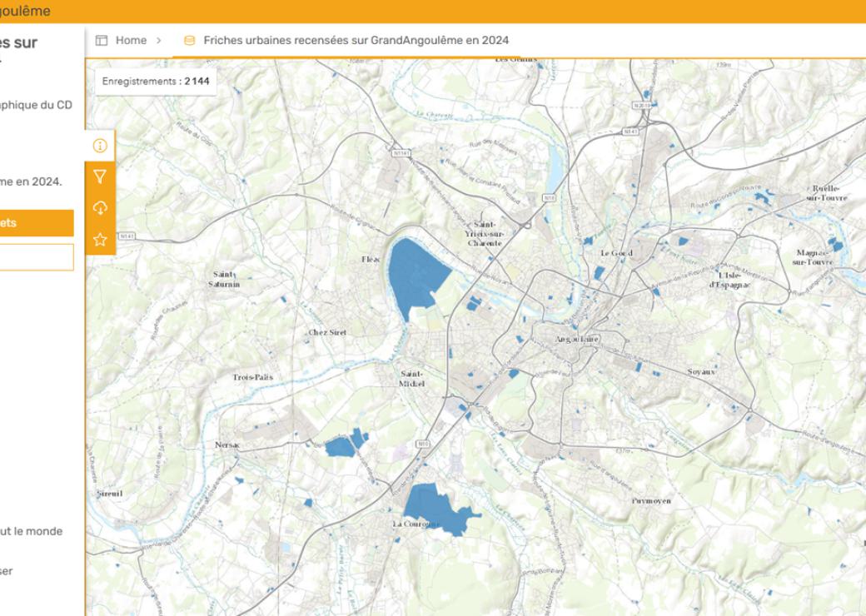
Task: Open the information panel icon
Action: (x=100, y=146)
